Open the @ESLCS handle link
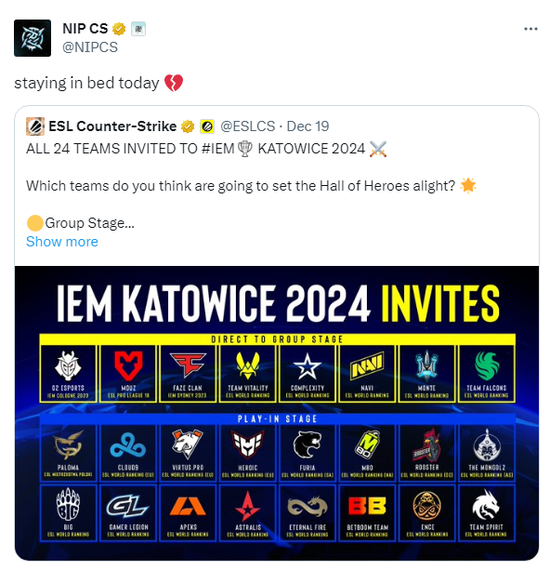Screen dimensions: 550x570 [x=248, y=127]
